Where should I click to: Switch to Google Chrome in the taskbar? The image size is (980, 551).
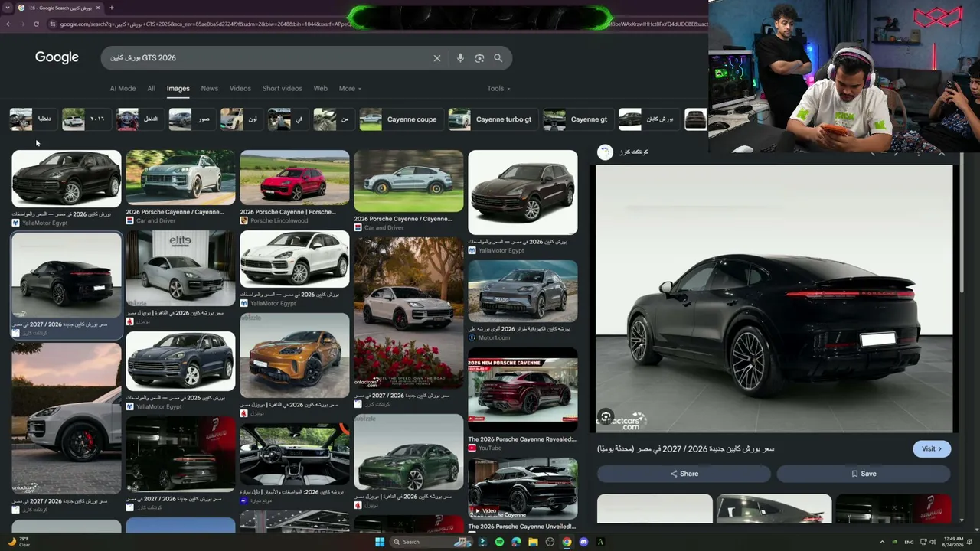[x=567, y=542]
